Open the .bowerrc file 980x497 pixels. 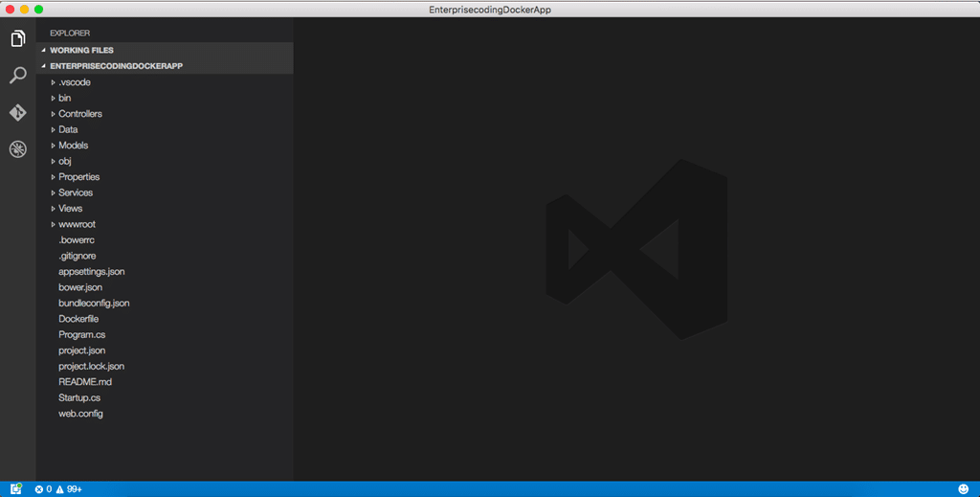[x=77, y=240]
